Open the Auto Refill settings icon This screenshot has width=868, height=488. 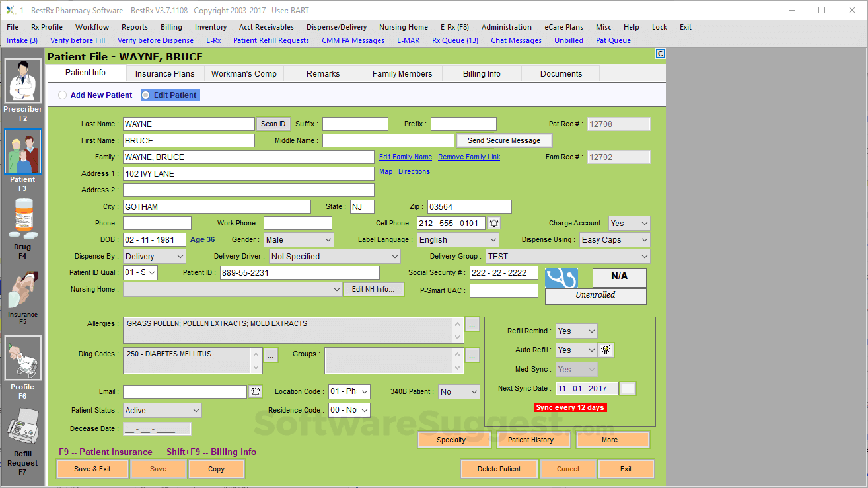pyautogui.click(x=606, y=350)
